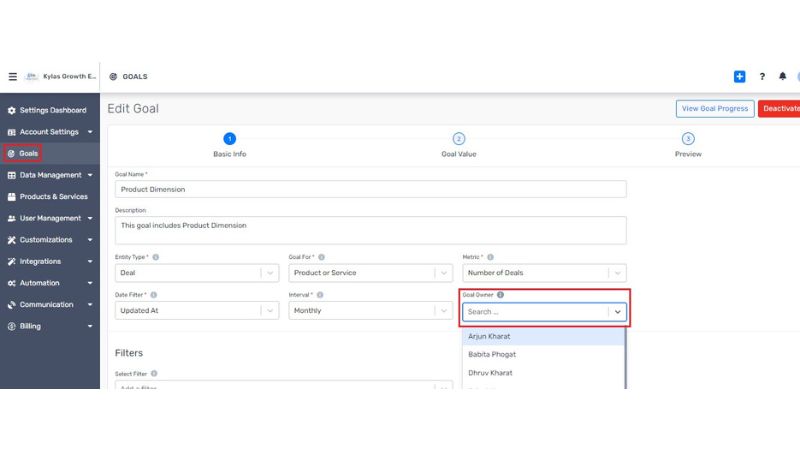Click the Goal Owner info icon
Viewport: 800px width, 450px height.
(x=500, y=295)
